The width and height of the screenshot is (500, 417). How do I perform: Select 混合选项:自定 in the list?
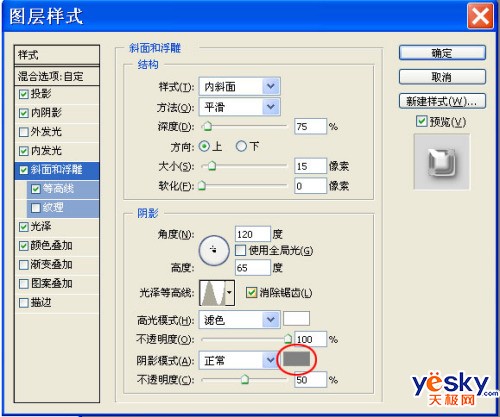point(57,76)
